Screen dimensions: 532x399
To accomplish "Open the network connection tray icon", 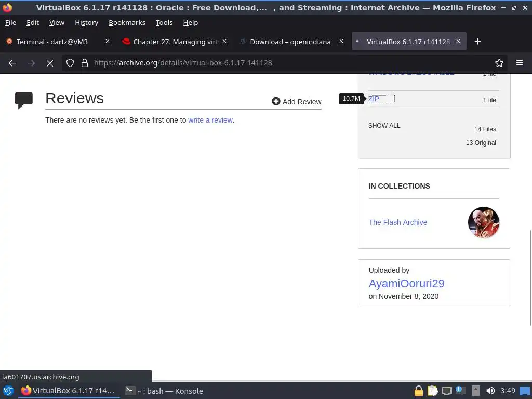I will [446, 391].
